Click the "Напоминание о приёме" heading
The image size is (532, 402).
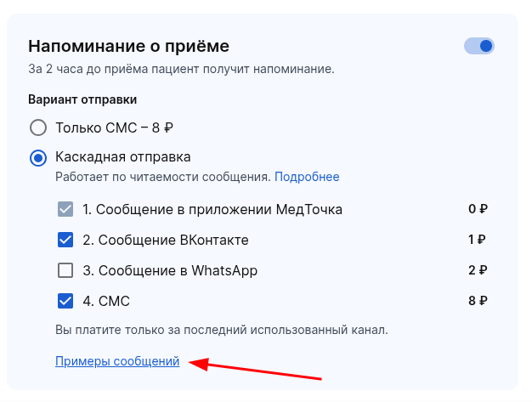(128, 46)
